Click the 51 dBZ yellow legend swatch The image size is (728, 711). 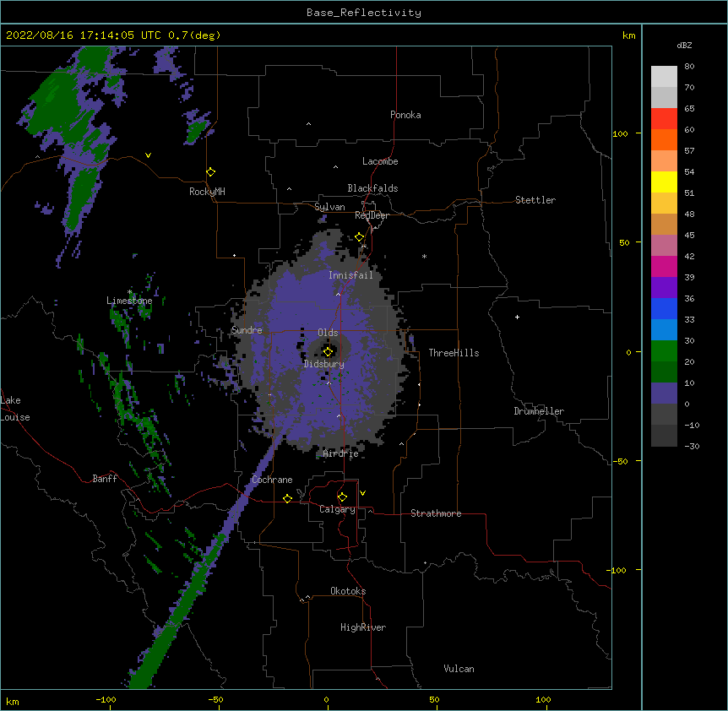(x=664, y=182)
